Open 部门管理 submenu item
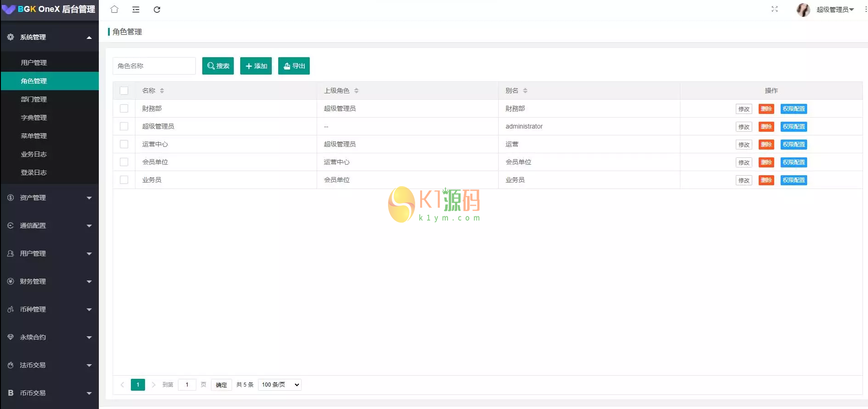The image size is (868, 409). (x=49, y=99)
